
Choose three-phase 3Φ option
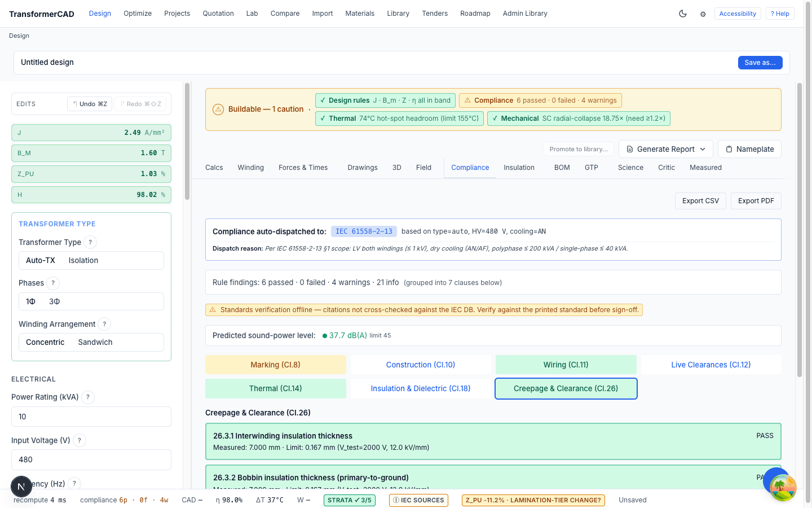(x=55, y=301)
